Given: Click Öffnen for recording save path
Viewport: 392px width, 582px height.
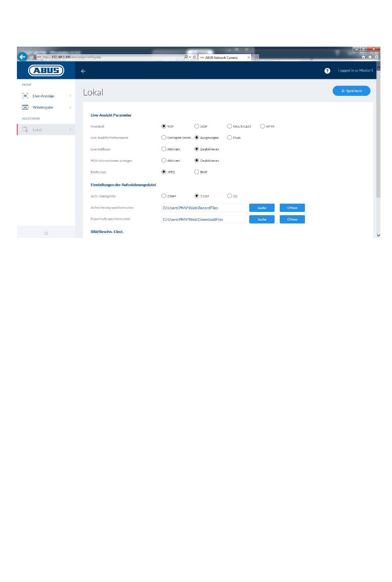Looking at the screenshot, I should pyautogui.click(x=292, y=208).
